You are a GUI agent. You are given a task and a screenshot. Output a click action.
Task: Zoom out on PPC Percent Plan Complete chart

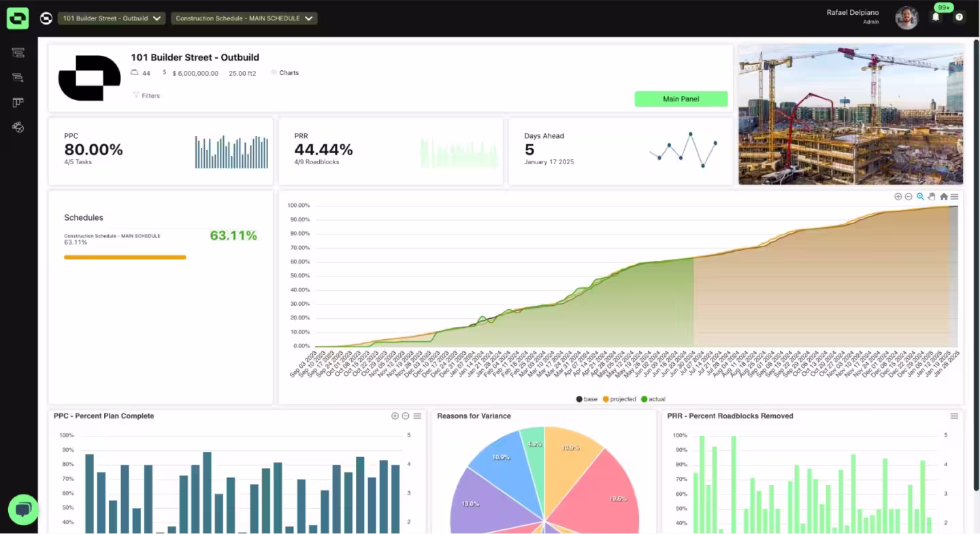406,415
